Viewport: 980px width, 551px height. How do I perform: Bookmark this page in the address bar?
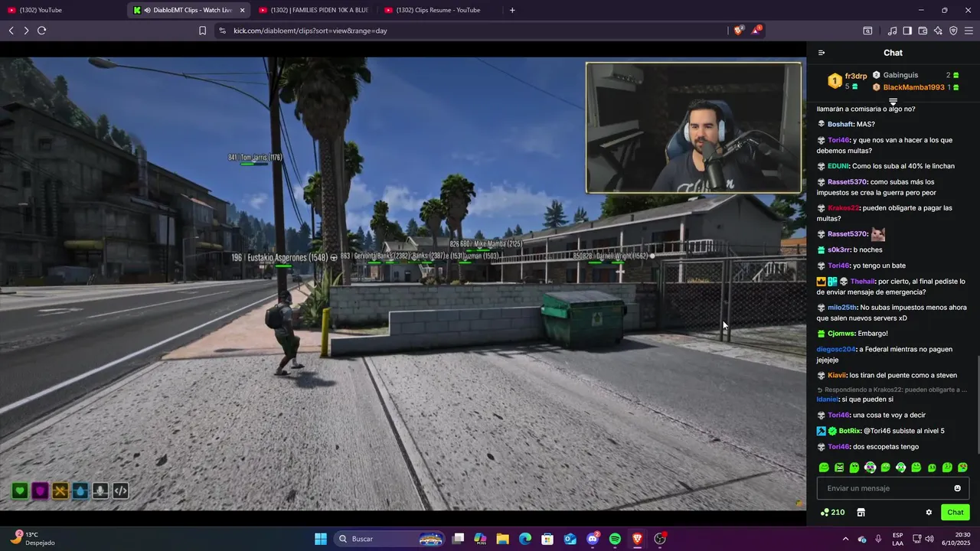pos(202,31)
